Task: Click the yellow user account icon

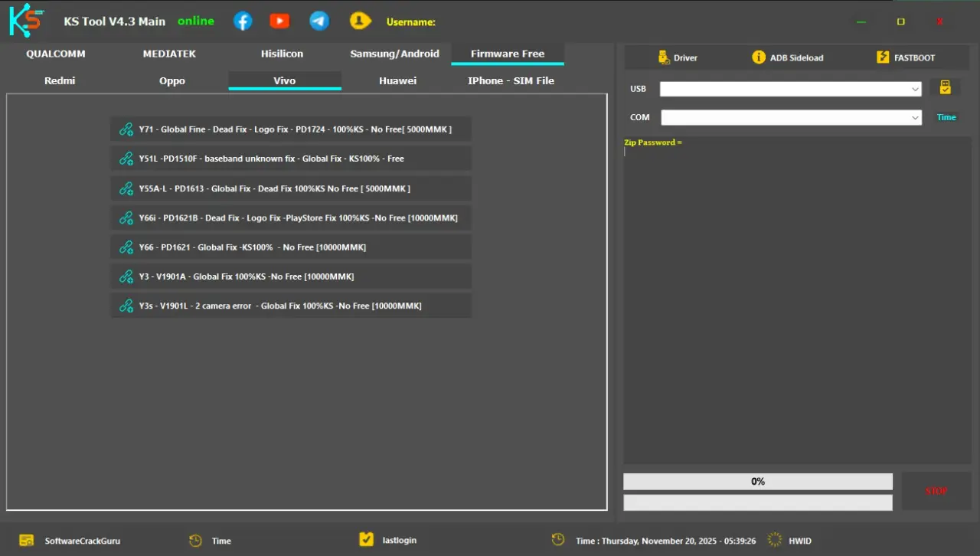Action: (x=361, y=21)
